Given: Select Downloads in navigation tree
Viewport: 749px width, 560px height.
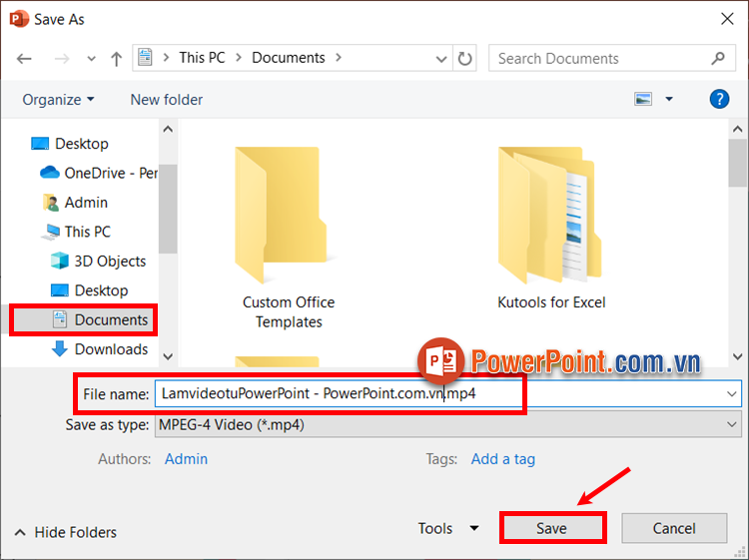Looking at the screenshot, I should [99, 349].
